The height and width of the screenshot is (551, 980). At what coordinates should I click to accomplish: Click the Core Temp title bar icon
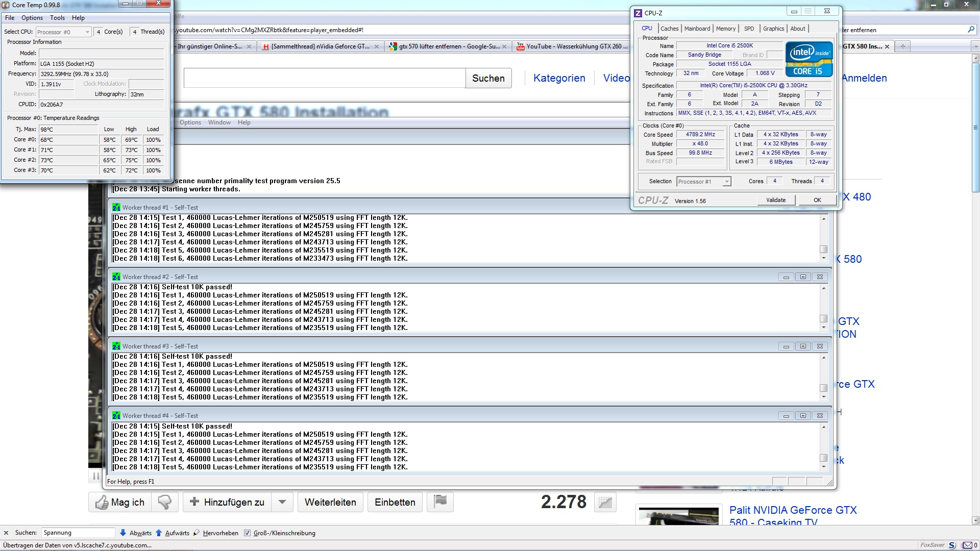[6, 5]
